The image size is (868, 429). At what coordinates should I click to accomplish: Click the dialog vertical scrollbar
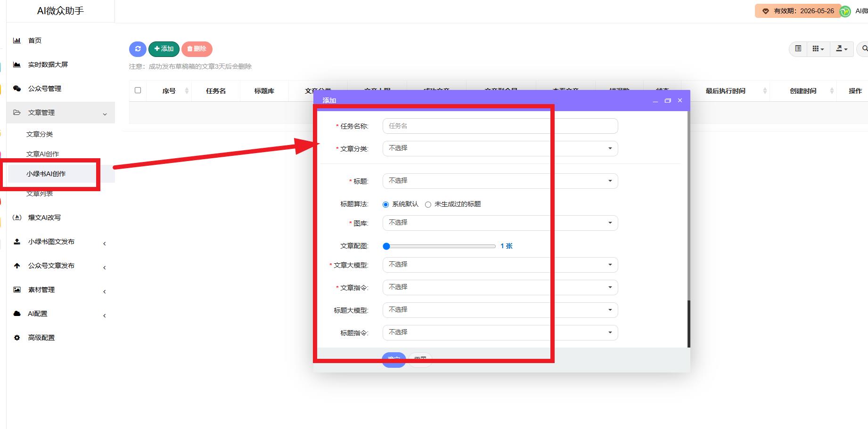[688, 324]
